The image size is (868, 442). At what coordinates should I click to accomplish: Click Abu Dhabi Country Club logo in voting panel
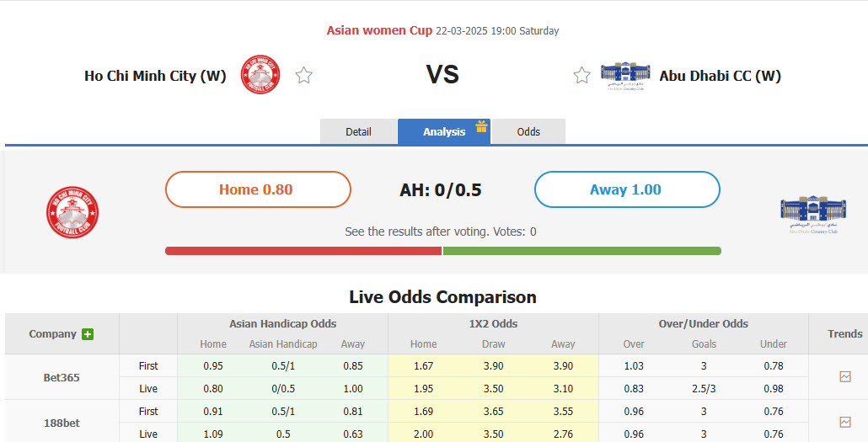(x=812, y=215)
